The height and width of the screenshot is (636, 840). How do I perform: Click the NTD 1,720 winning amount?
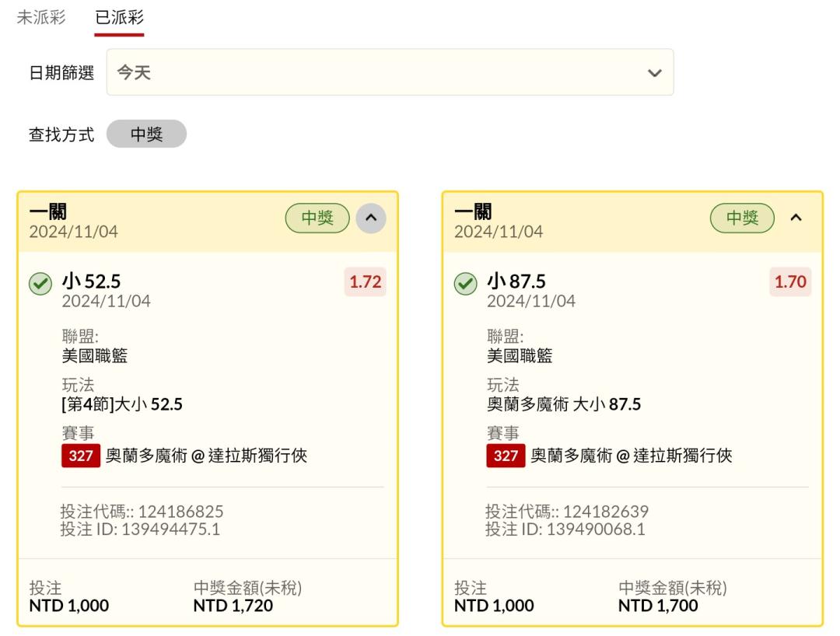pos(233,606)
